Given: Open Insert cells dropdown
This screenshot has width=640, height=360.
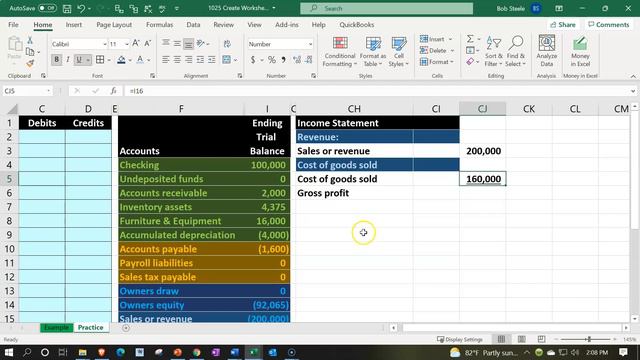Looking at the screenshot, I should click(451, 39).
